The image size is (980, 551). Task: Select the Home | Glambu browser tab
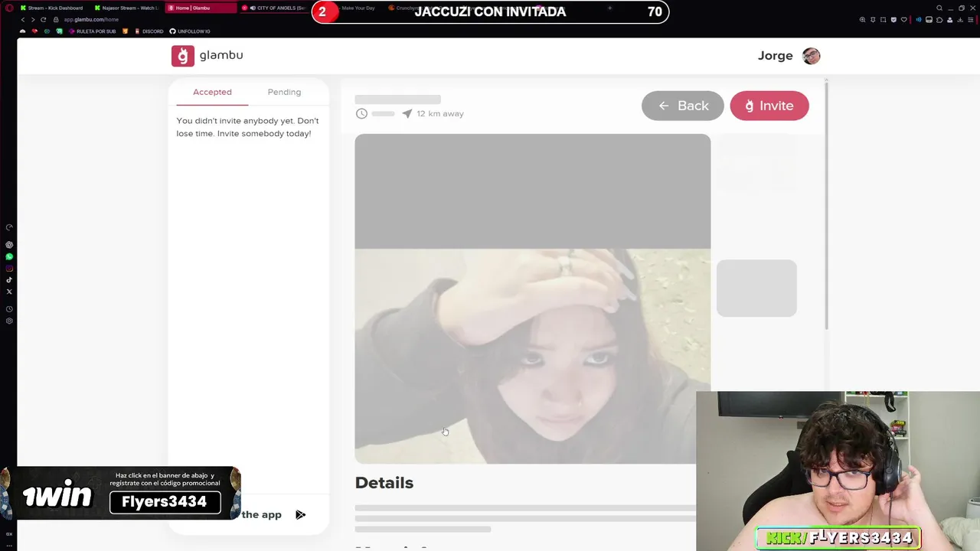[200, 8]
